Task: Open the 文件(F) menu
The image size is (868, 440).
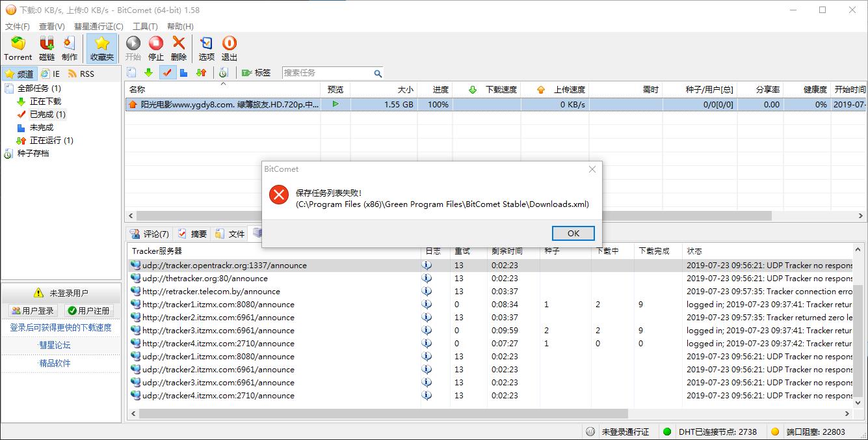Action: point(18,26)
